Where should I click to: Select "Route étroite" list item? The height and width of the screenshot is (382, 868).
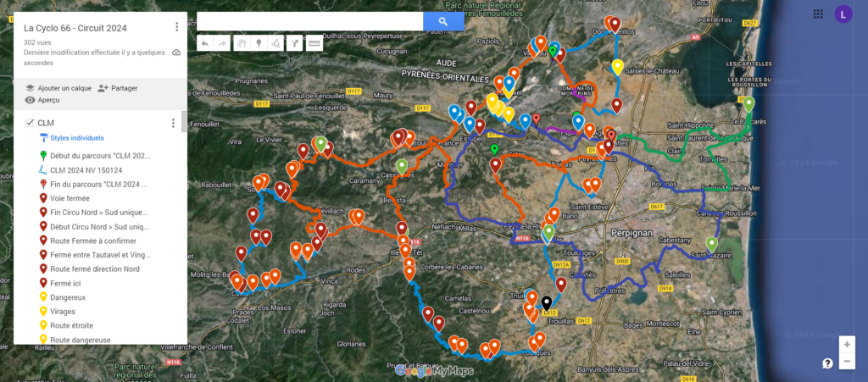(x=71, y=326)
